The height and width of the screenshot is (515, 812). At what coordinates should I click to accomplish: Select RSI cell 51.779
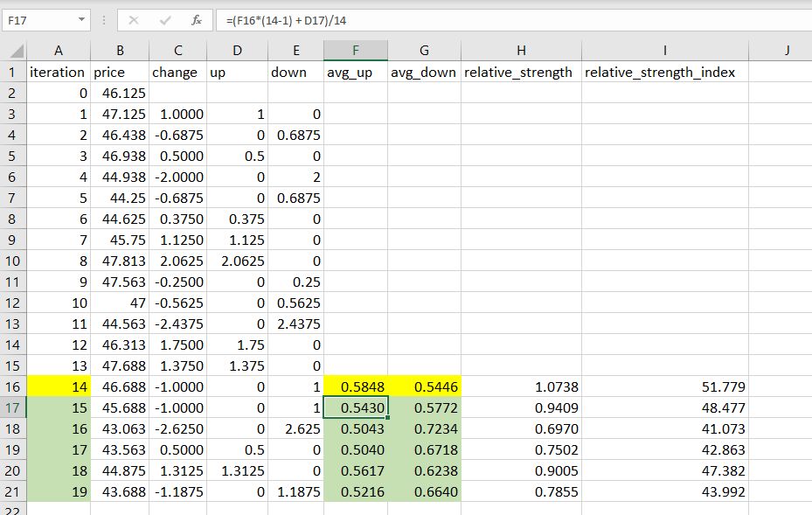click(x=665, y=386)
